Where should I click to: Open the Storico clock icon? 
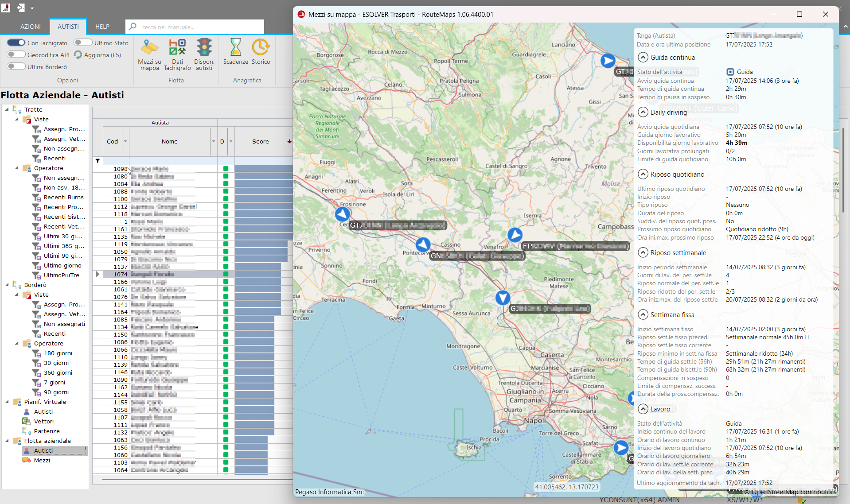(x=261, y=52)
